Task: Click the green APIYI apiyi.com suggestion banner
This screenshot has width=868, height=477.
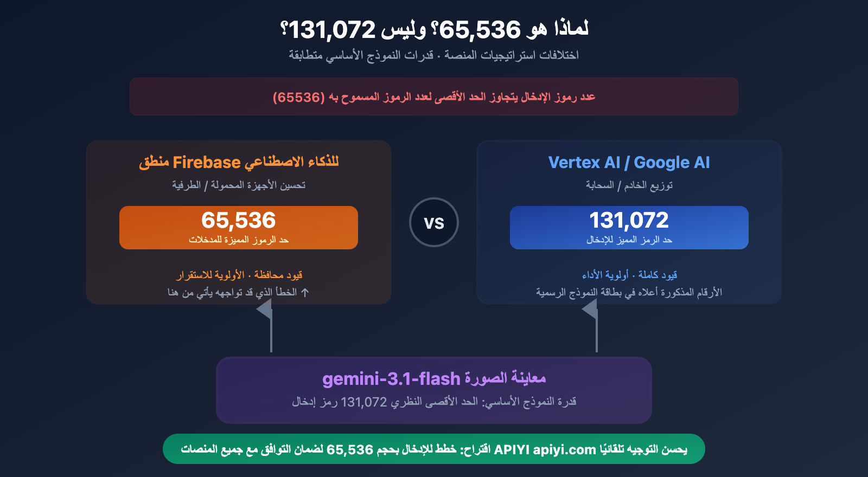Action: (x=434, y=449)
